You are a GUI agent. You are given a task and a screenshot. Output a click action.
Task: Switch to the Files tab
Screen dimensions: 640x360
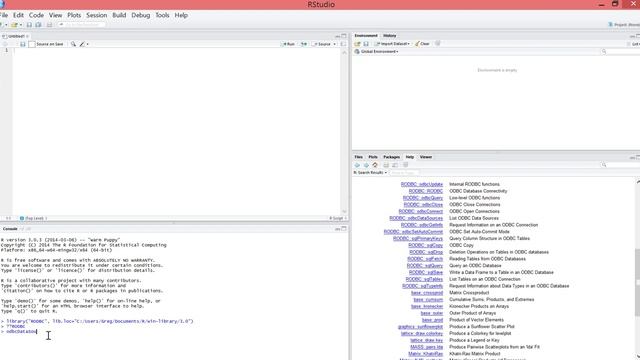[x=358, y=157]
